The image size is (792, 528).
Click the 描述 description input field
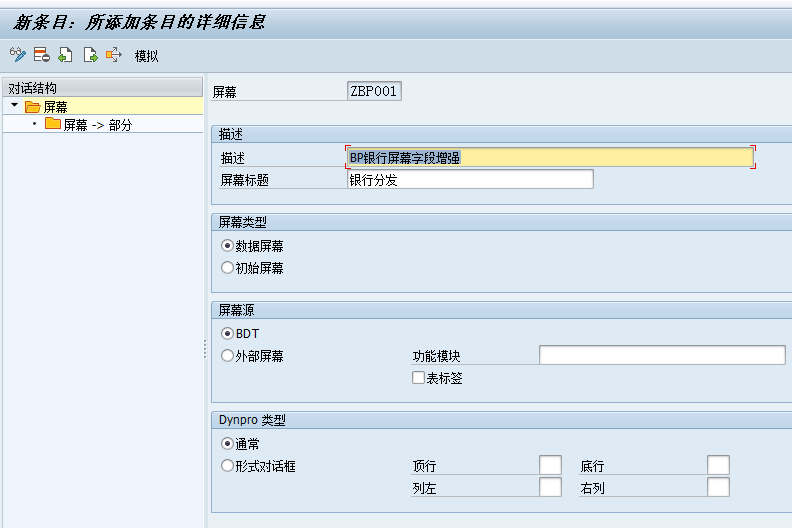point(551,158)
